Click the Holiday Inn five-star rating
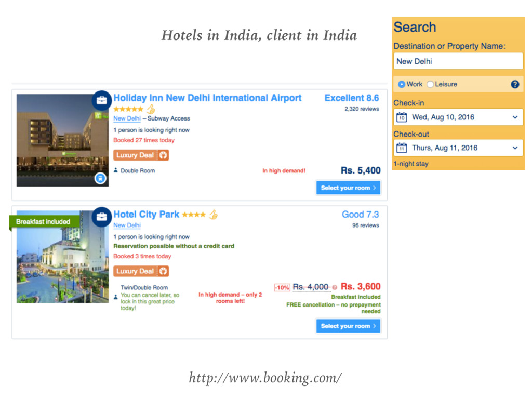The height and width of the screenshot is (399, 532). click(x=128, y=109)
